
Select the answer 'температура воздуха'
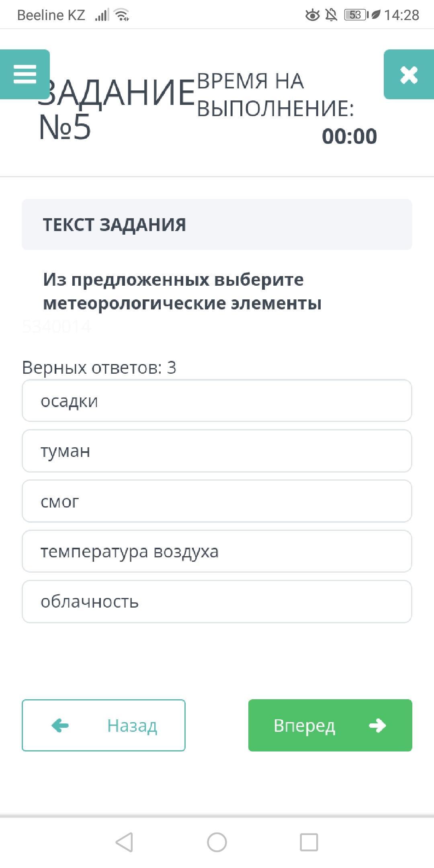click(x=217, y=551)
